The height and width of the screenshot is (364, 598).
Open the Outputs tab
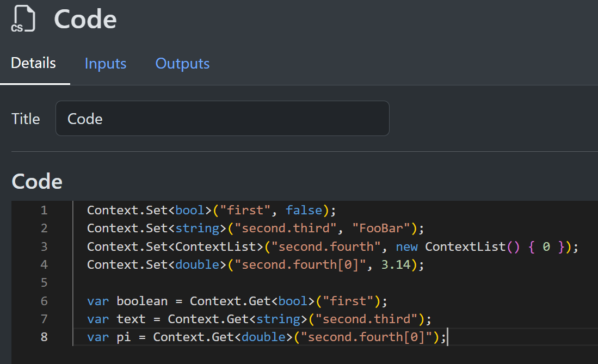(182, 64)
